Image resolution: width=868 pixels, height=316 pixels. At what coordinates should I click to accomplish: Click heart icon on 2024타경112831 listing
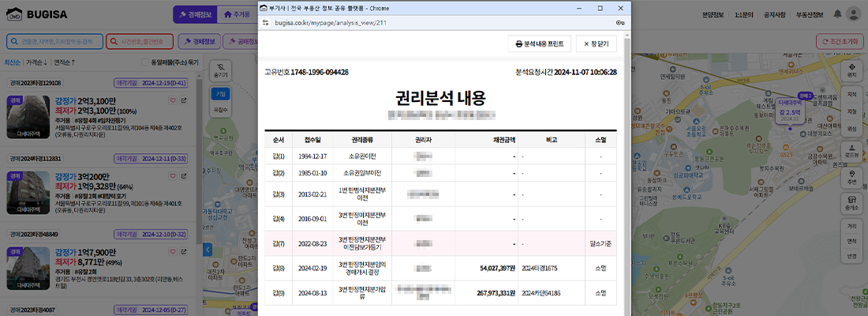pyautogui.click(x=172, y=175)
